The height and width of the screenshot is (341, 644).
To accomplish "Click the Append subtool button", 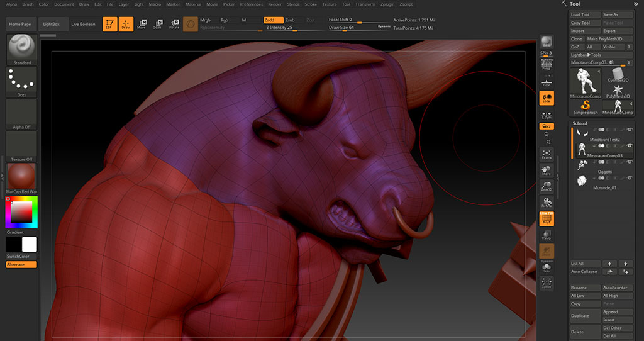I will click(x=618, y=312).
